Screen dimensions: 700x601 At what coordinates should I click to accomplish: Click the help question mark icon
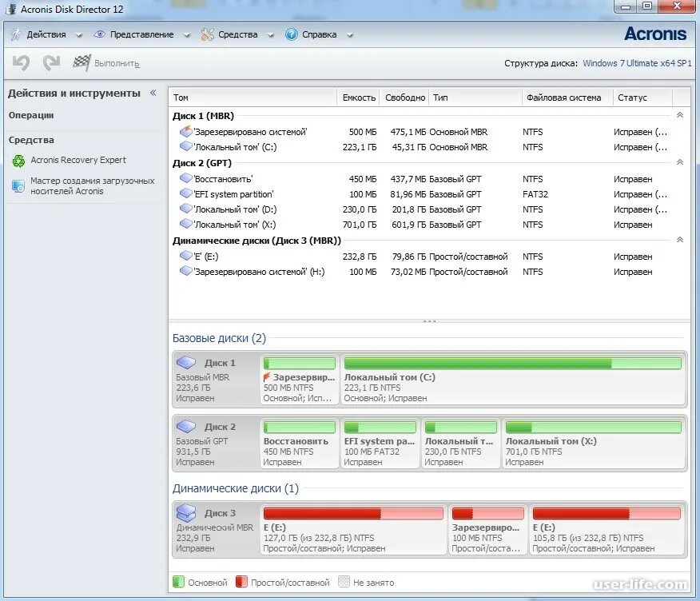coord(292,34)
